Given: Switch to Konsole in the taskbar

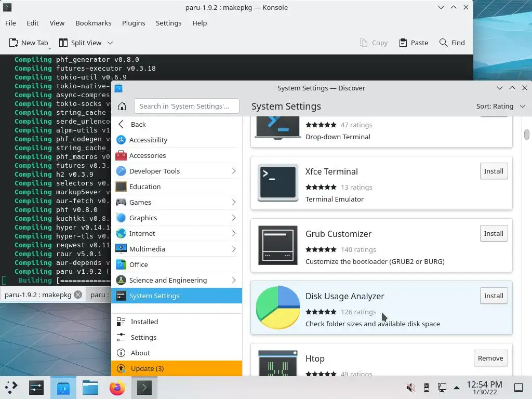Looking at the screenshot, I should pos(144,388).
